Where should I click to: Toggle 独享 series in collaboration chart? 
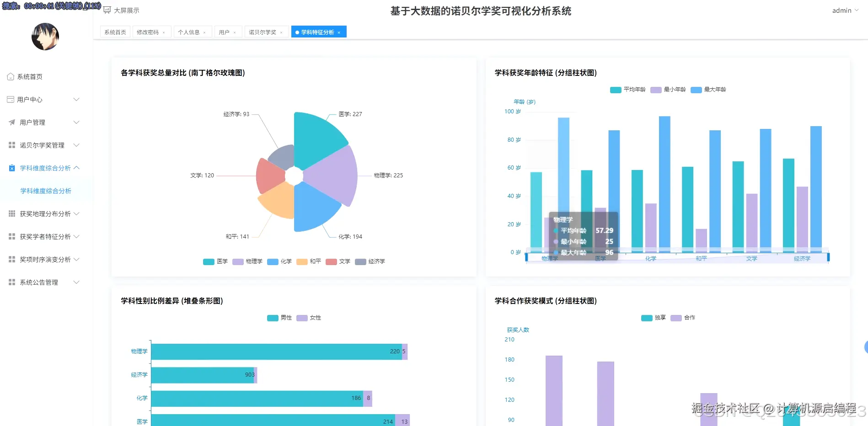[x=654, y=318]
